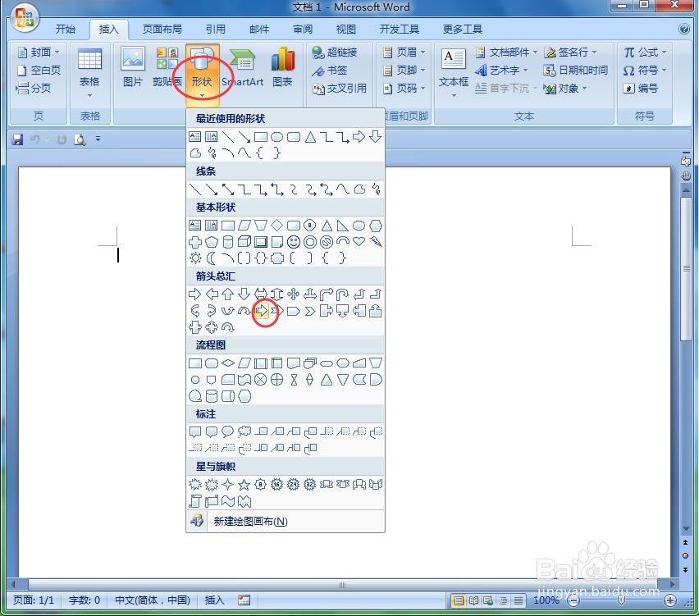Save document with floppy disk icon
The image size is (699, 616).
[17, 139]
